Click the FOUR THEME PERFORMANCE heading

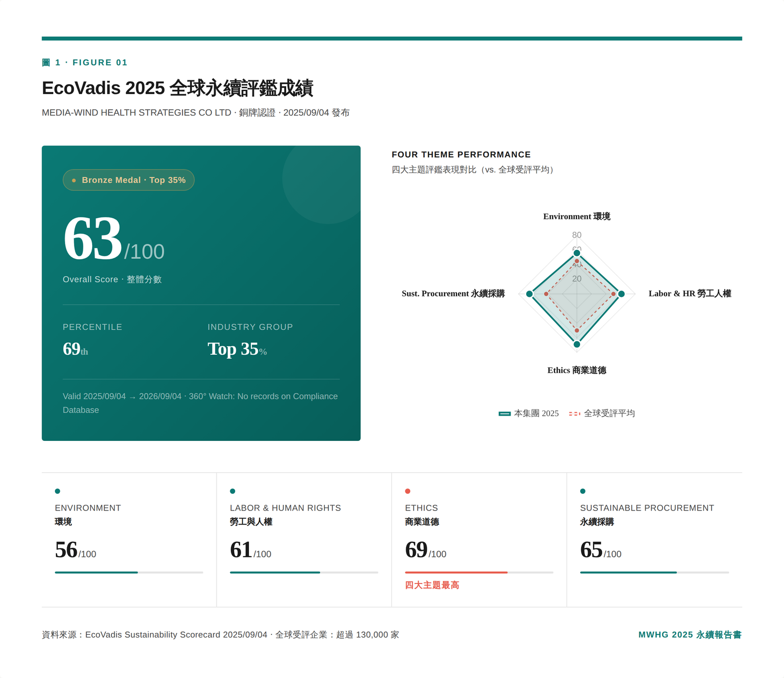pyautogui.click(x=461, y=154)
